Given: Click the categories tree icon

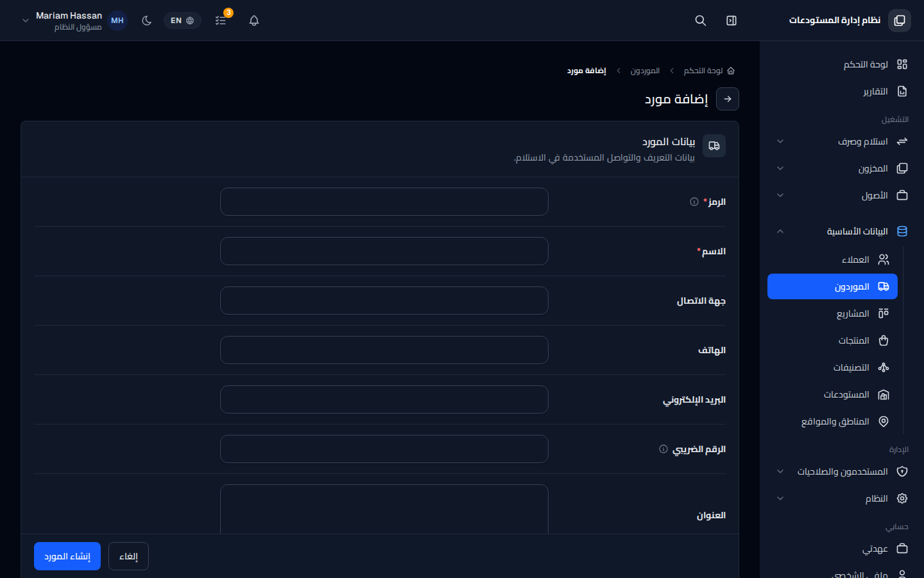Looking at the screenshot, I should (884, 367).
